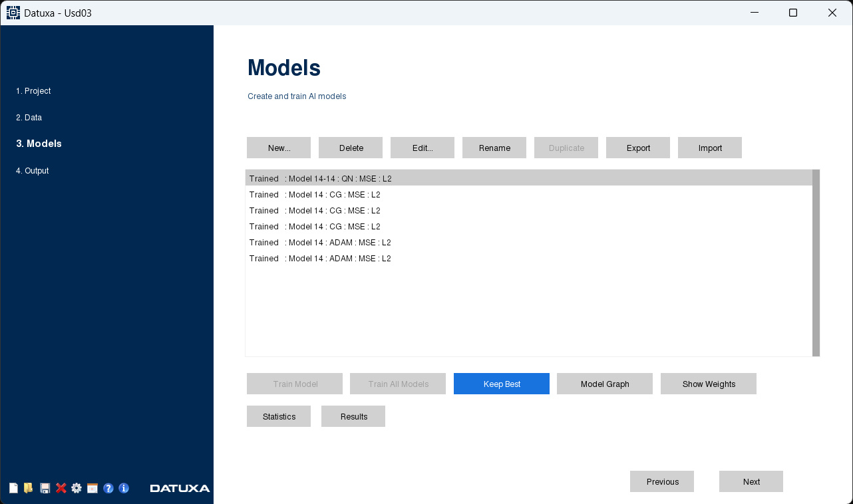Viewport: 853px width, 504px height.
Task: View Statistics for the models
Action: click(x=278, y=416)
